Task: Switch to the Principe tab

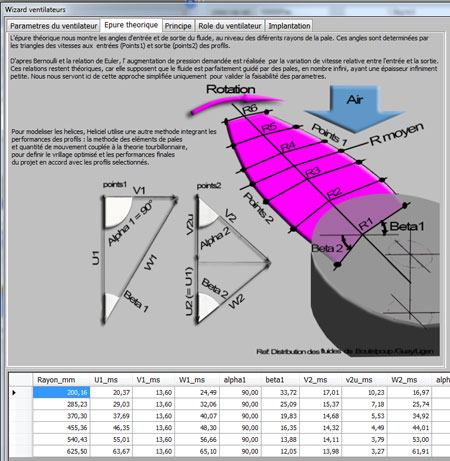Action: [178, 26]
